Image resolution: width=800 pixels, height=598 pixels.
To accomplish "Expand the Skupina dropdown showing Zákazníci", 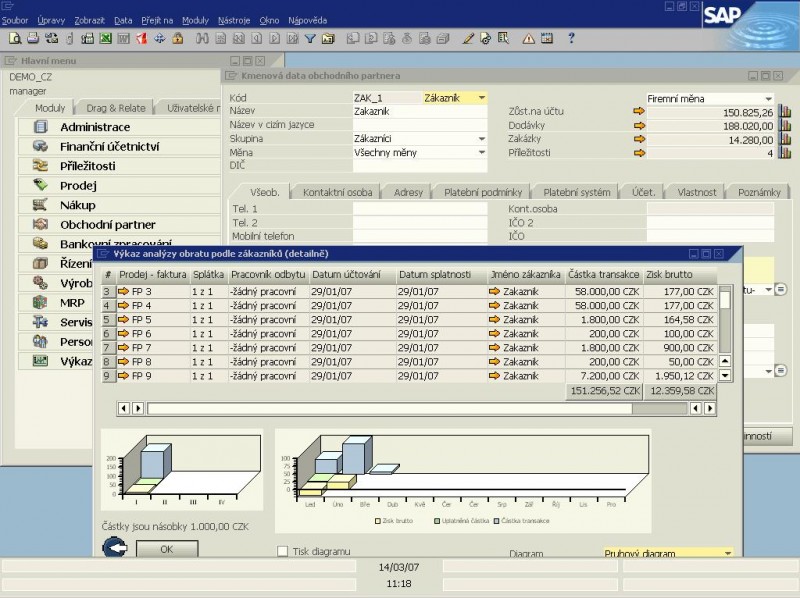I will 482,139.
